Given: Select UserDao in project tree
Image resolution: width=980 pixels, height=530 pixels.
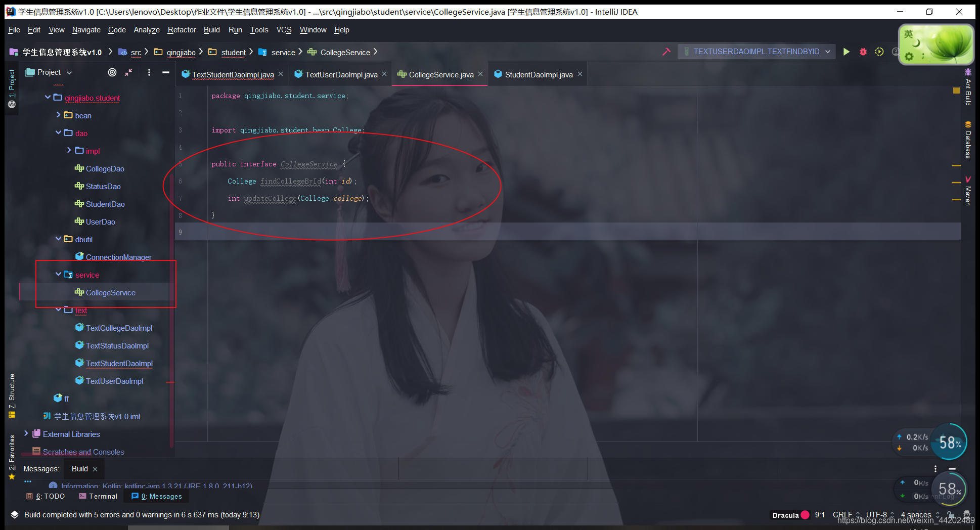Looking at the screenshot, I should (100, 222).
